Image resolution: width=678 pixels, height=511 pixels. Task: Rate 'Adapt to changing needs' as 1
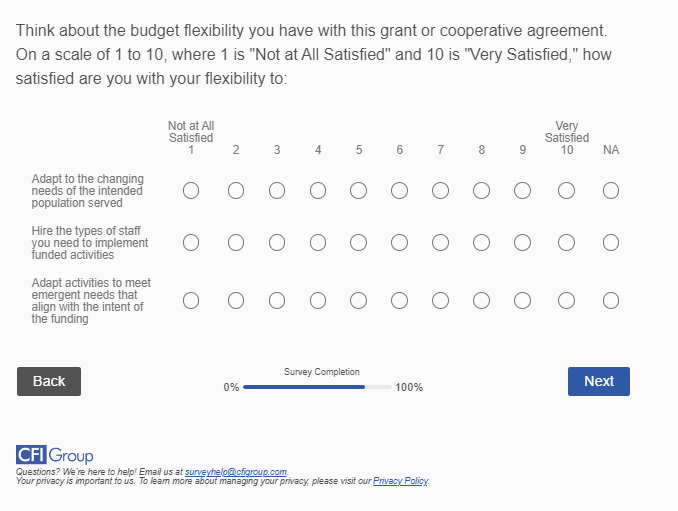click(191, 190)
